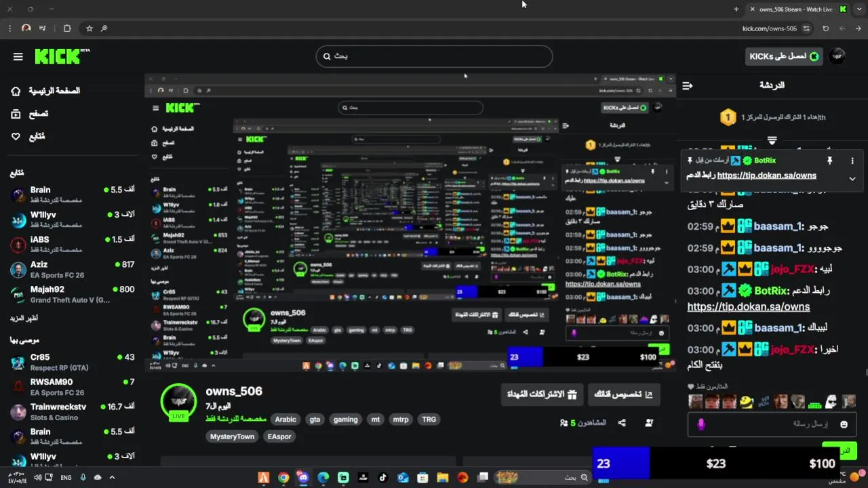Select the TRG tag

tap(429, 420)
